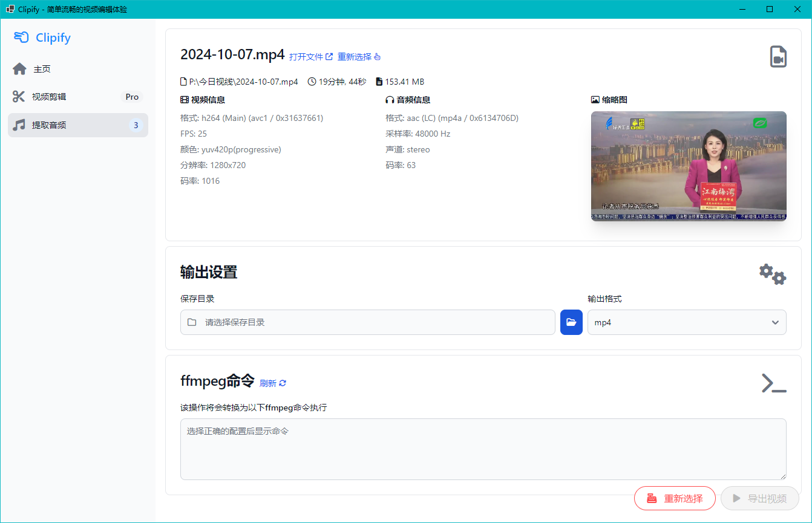The image size is (812, 523).
Task: Click the 导出视频 button
Action: click(x=760, y=498)
